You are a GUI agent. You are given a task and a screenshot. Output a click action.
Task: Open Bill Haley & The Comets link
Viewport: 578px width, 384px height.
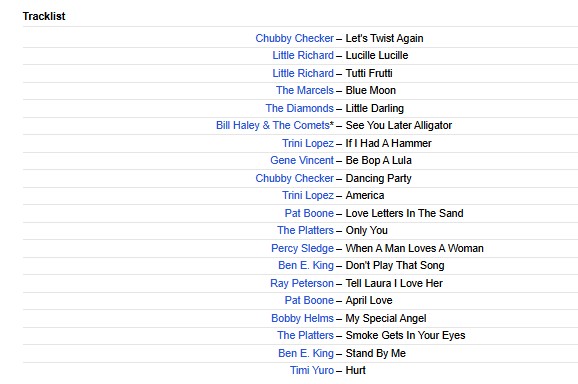[x=273, y=125]
